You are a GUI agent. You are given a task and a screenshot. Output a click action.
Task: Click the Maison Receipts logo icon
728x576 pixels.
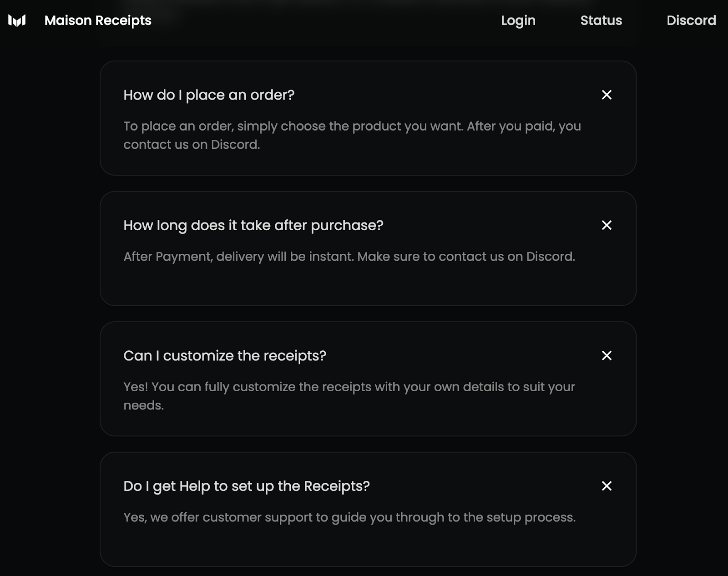point(17,20)
